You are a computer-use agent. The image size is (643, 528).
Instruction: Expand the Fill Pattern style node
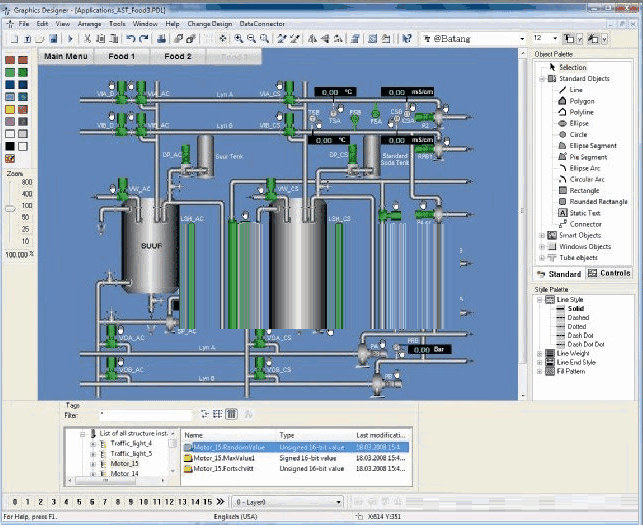[x=541, y=372]
